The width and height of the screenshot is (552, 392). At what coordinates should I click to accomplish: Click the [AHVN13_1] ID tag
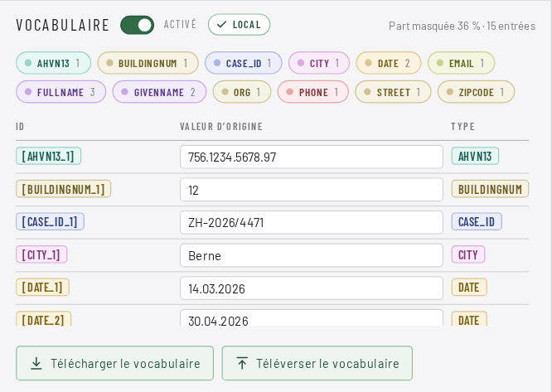(x=49, y=156)
